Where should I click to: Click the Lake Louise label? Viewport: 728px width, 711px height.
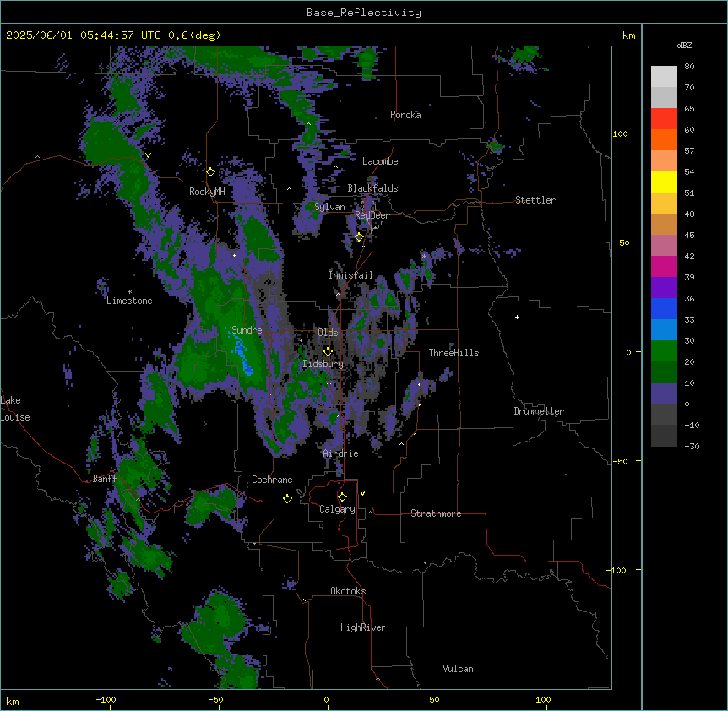pos(15,409)
